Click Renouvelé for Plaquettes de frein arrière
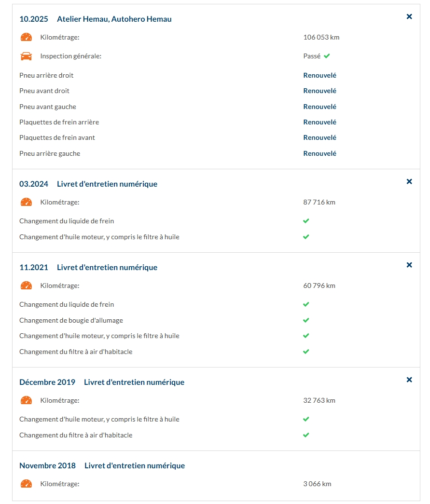This screenshot has width=430, height=504. pos(319,122)
